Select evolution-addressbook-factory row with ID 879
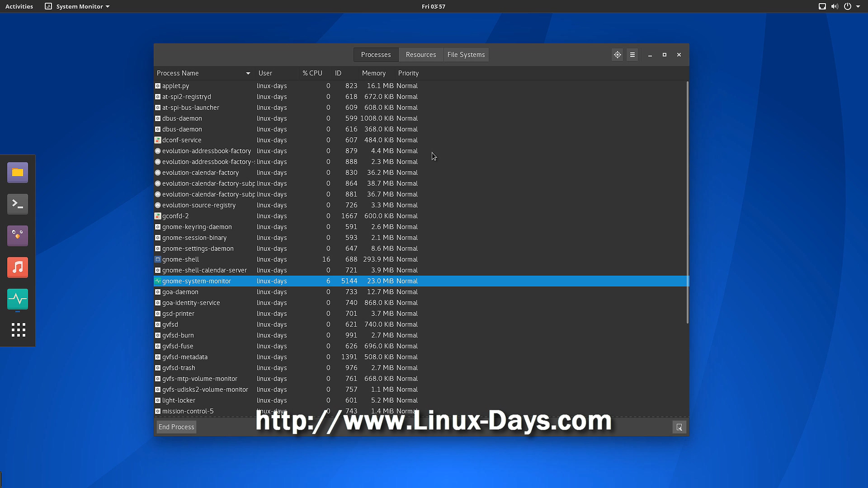The image size is (868, 488). tap(420, 151)
